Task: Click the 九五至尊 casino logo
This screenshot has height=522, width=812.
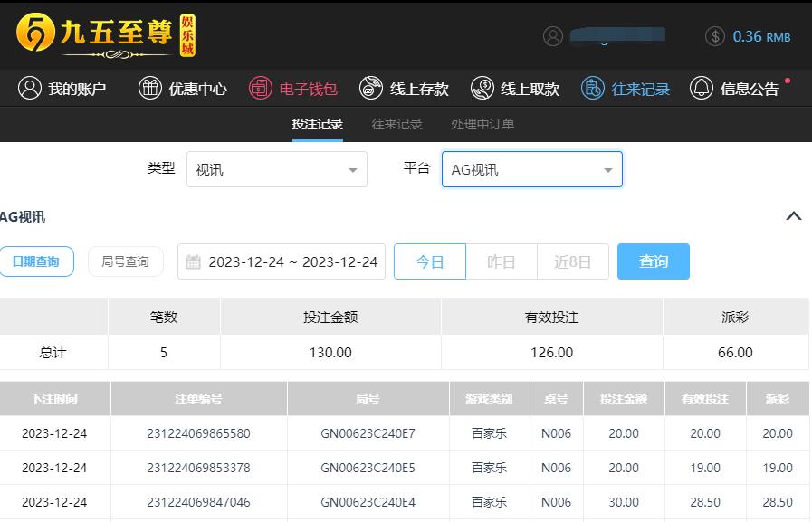Action: pyautogui.click(x=106, y=35)
